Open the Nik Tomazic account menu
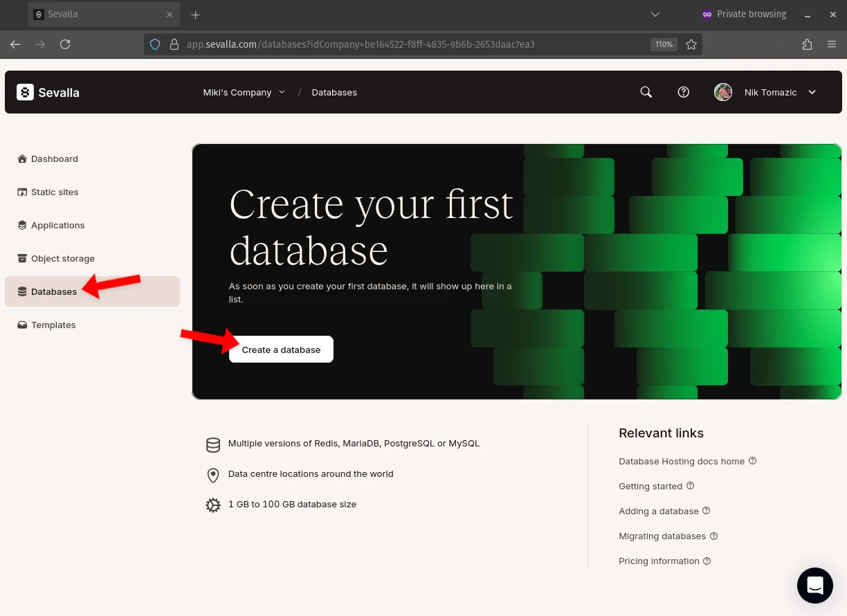Viewport: 847px width, 616px height. 770,91
